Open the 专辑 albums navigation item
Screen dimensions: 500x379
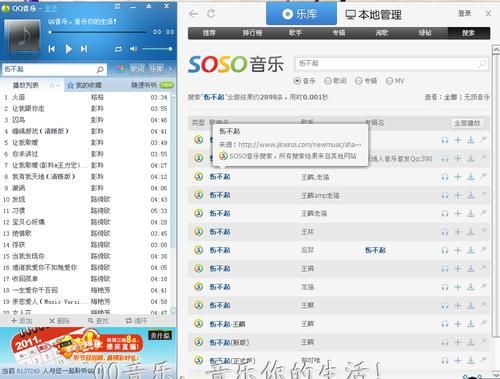339,33
